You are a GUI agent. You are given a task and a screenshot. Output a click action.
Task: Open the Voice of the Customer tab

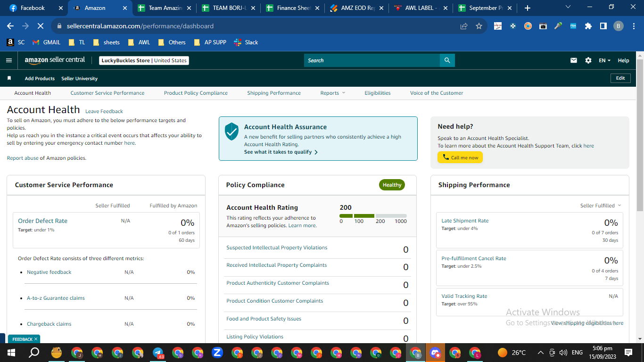pos(437,93)
